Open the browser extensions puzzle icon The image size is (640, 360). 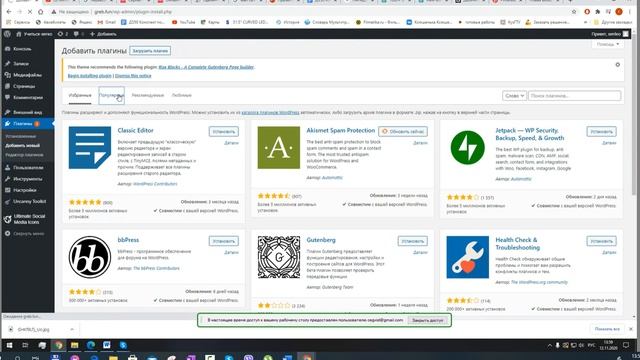(598, 12)
